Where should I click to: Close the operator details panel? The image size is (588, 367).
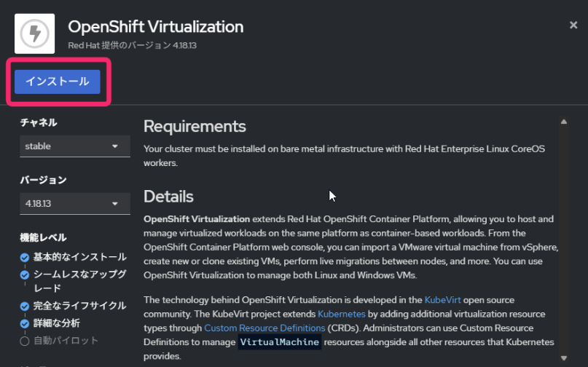pyautogui.click(x=573, y=25)
